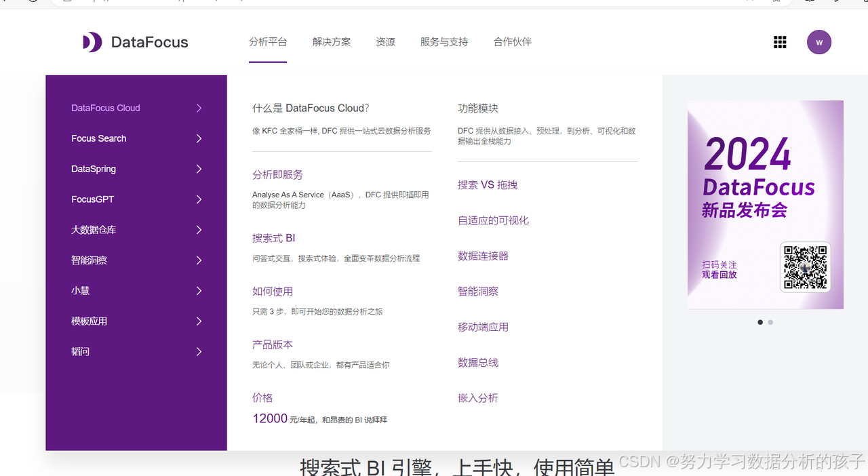
Task: Select the second carousel dot
Action: 770,322
